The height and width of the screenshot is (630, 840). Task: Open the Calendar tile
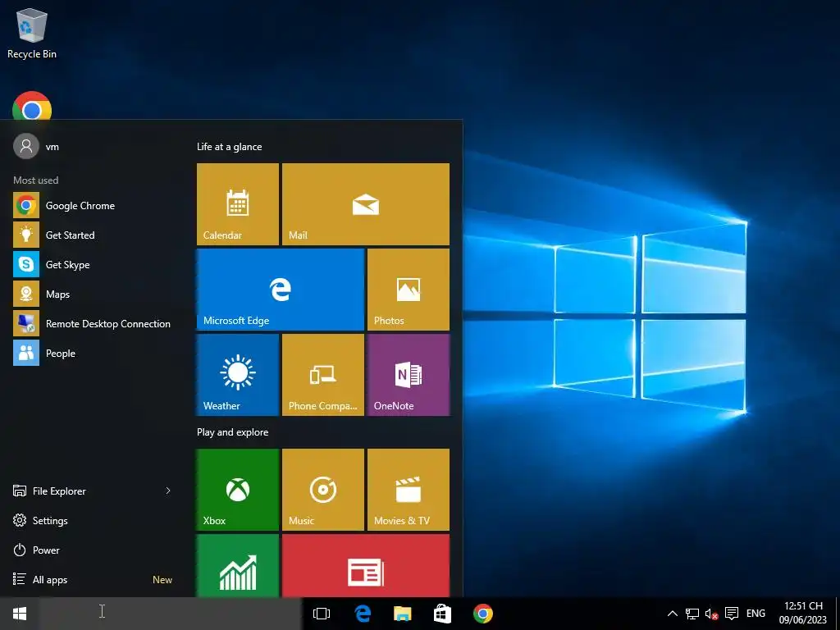tap(237, 204)
